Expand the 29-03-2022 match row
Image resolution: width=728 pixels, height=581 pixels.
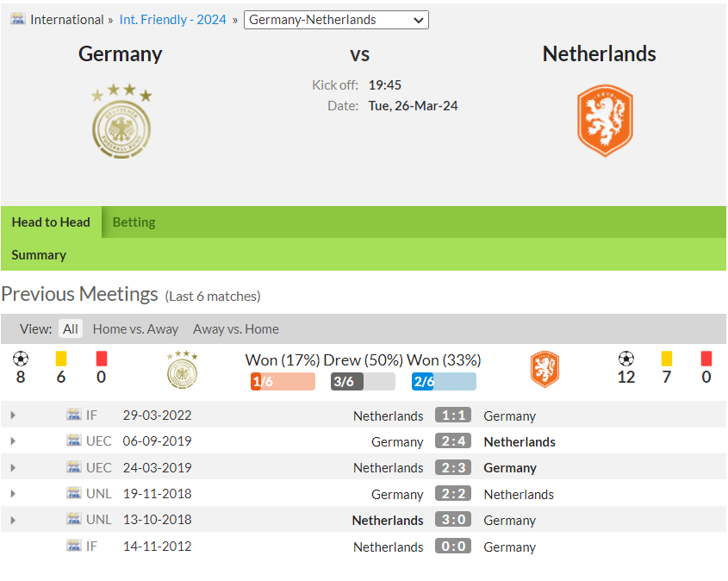pos(13,415)
